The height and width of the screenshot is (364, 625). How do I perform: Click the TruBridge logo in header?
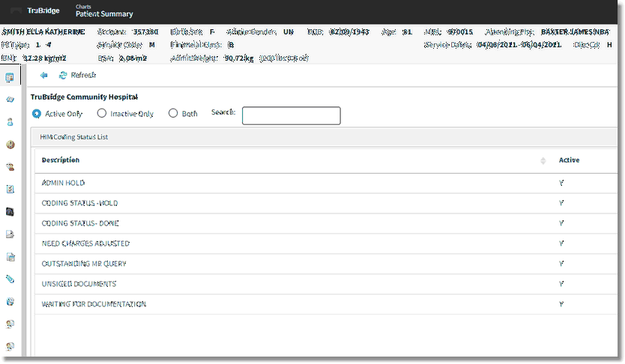tap(43, 10)
